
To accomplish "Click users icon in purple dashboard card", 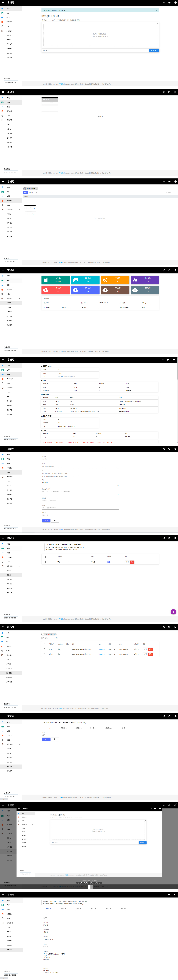I will (135, 280).
